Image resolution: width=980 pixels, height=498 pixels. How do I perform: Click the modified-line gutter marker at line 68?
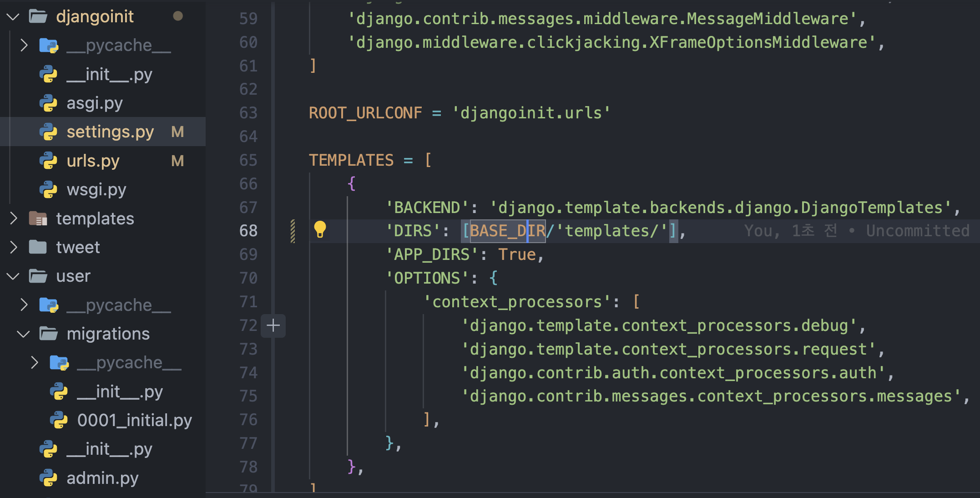point(293,231)
